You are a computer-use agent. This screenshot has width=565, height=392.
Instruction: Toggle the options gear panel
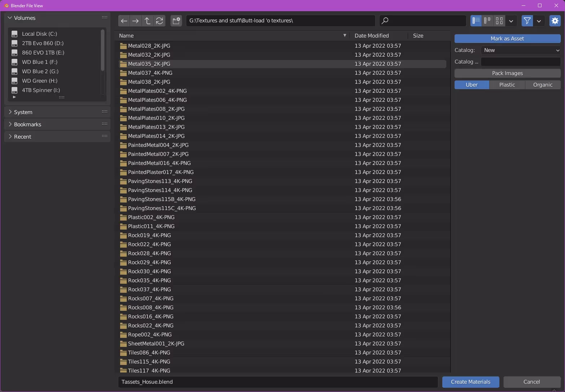click(x=555, y=21)
